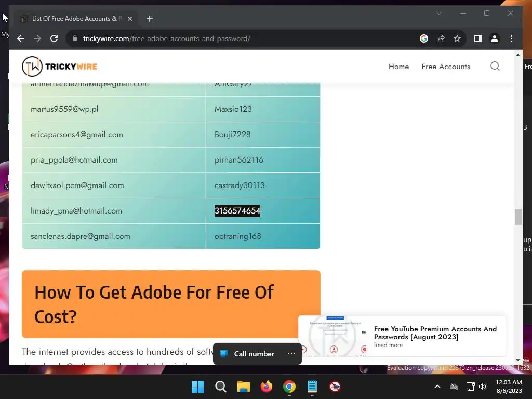Open the tab search chevron
The width and height of the screenshot is (532, 399).
438,13
